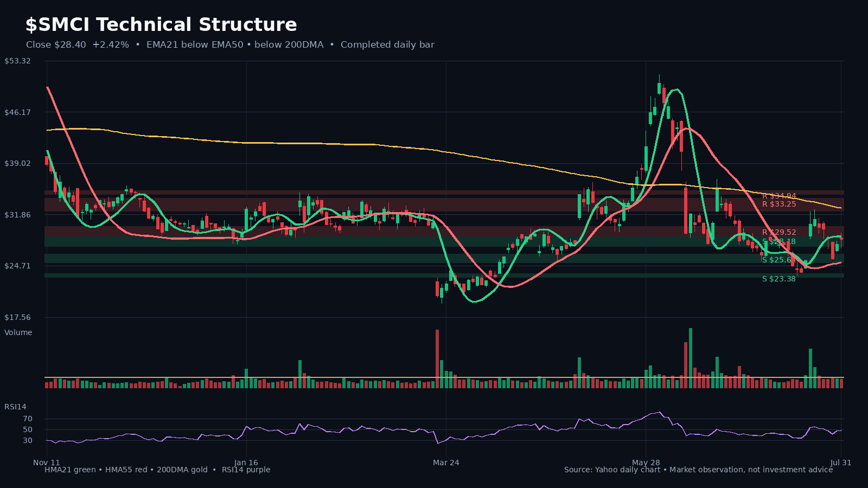Image resolution: width=868 pixels, height=488 pixels.
Task: Click the "May 28" date label
Action: click(646, 463)
